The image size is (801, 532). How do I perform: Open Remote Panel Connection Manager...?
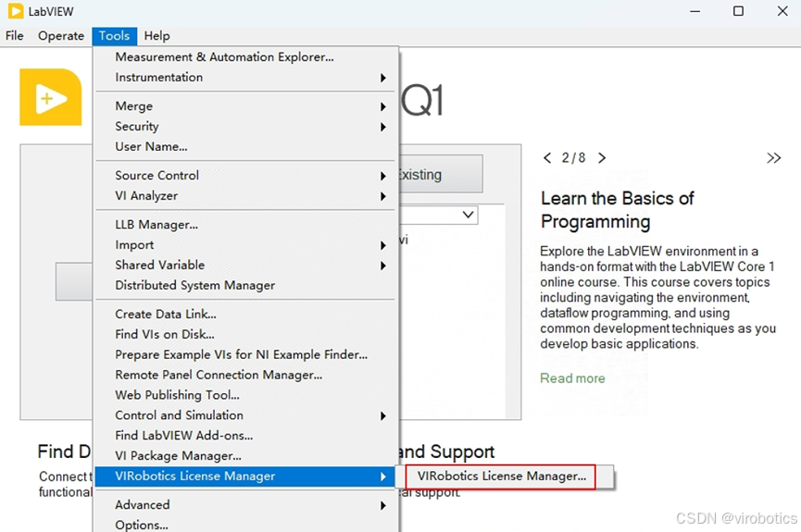coord(245,376)
